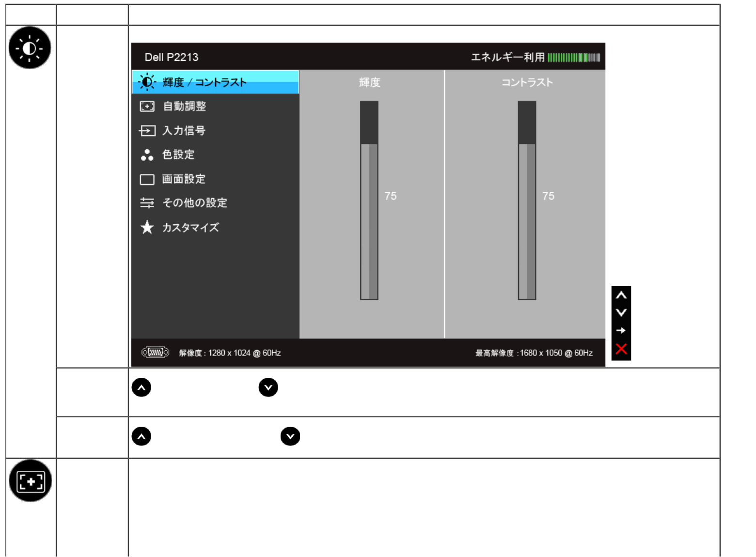Click the red X exit icon
This screenshot has height=557, width=756.
click(621, 349)
